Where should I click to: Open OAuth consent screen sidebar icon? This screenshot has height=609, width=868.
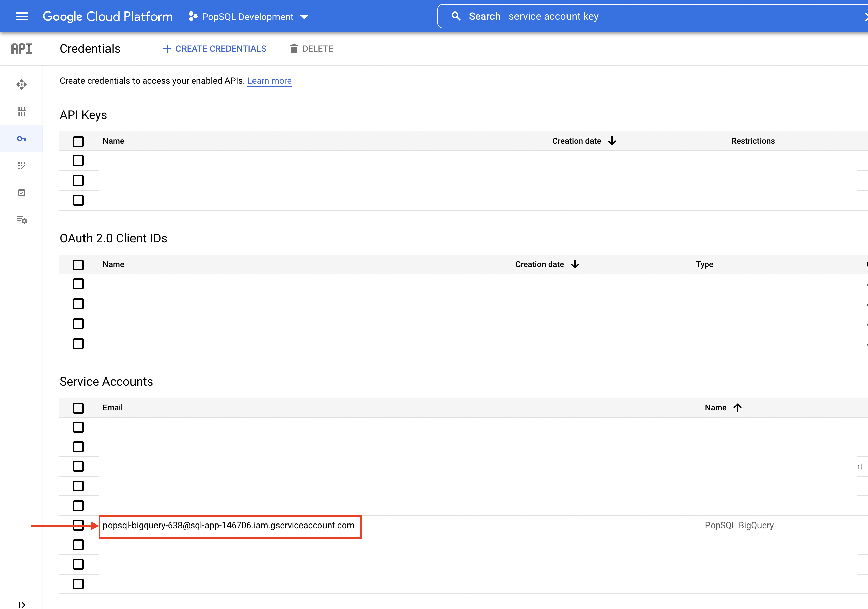pos(22,166)
